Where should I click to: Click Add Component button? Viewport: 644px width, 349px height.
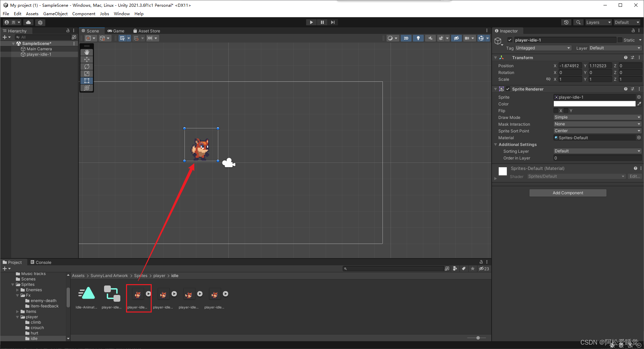click(568, 193)
